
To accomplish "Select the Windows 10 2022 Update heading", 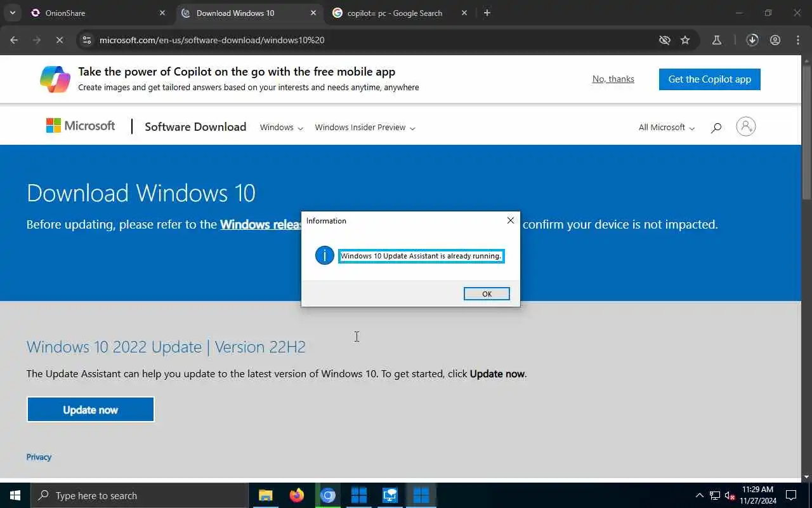I will [166, 347].
